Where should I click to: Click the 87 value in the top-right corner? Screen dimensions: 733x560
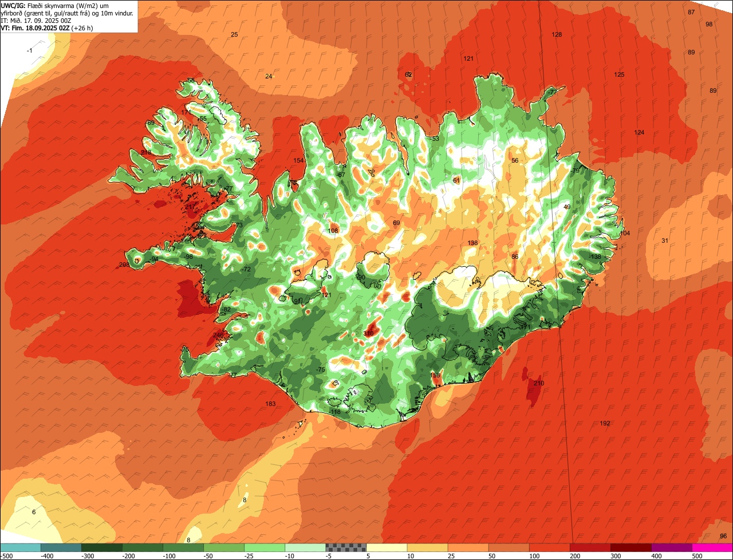point(691,12)
